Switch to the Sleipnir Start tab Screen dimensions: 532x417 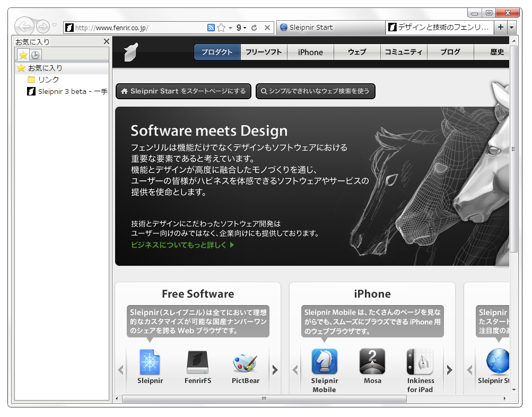click(331, 28)
